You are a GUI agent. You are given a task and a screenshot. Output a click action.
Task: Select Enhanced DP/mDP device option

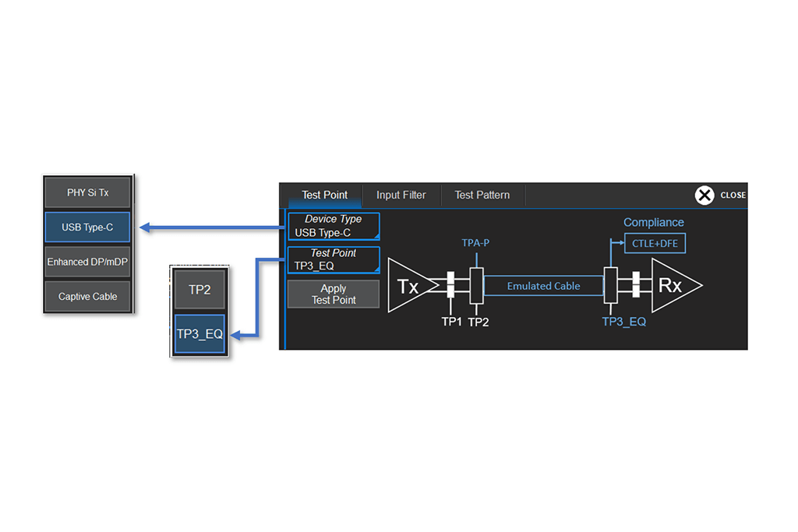pos(87,262)
